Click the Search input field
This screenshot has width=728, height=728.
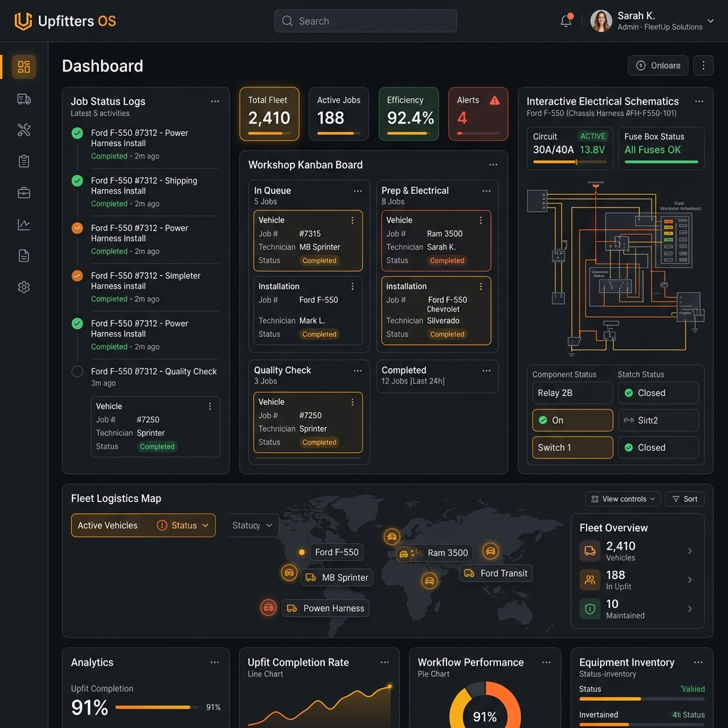pyautogui.click(x=365, y=21)
